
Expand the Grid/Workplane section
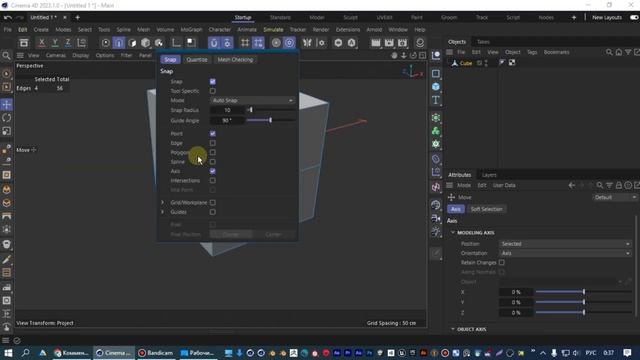(x=162, y=202)
